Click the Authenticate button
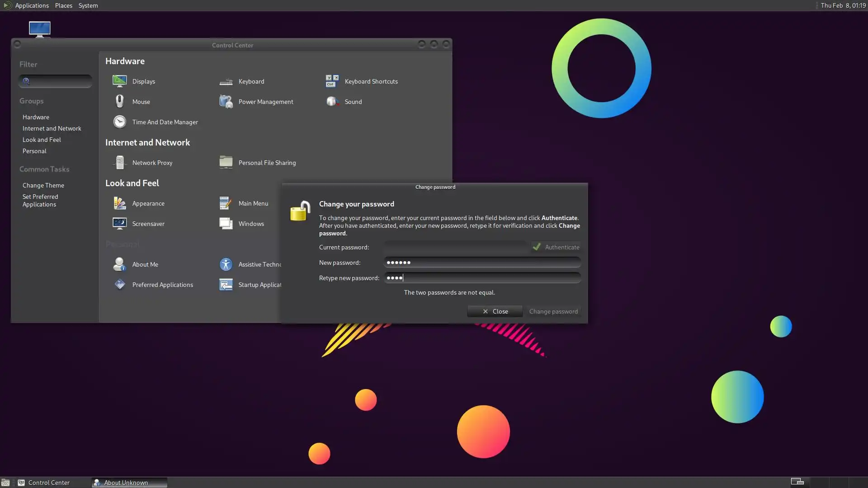This screenshot has width=868, height=488. coord(556,247)
